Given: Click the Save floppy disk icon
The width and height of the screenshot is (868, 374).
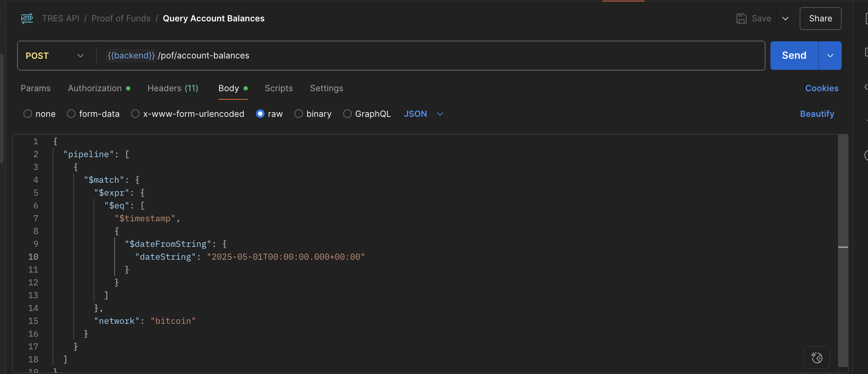Looking at the screenshot, I should (741, 19).
